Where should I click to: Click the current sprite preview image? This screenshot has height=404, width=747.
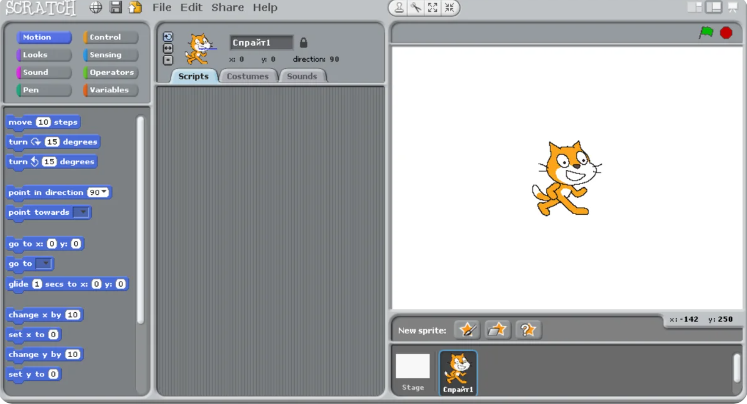200,49
